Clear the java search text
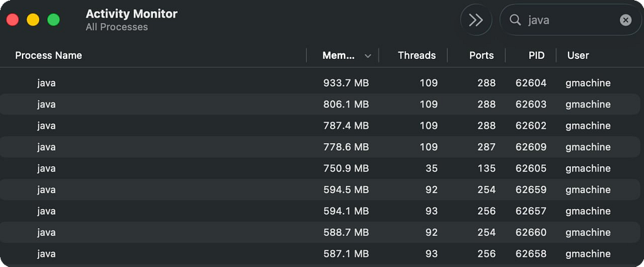Screen dimensions: 644x267 pos(625,20)
